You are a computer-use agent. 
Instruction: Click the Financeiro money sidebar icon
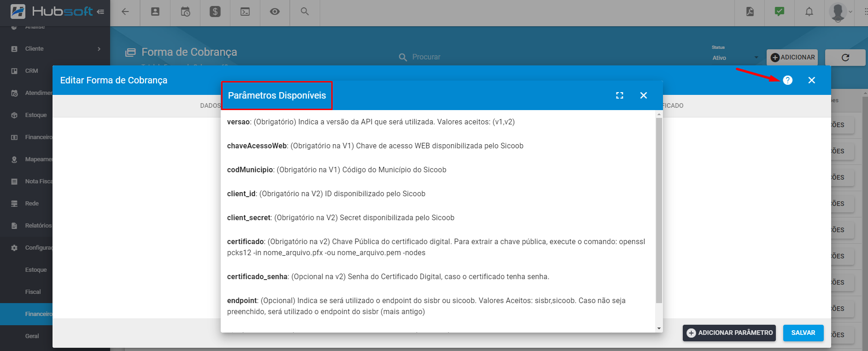[x=14, y=137]
